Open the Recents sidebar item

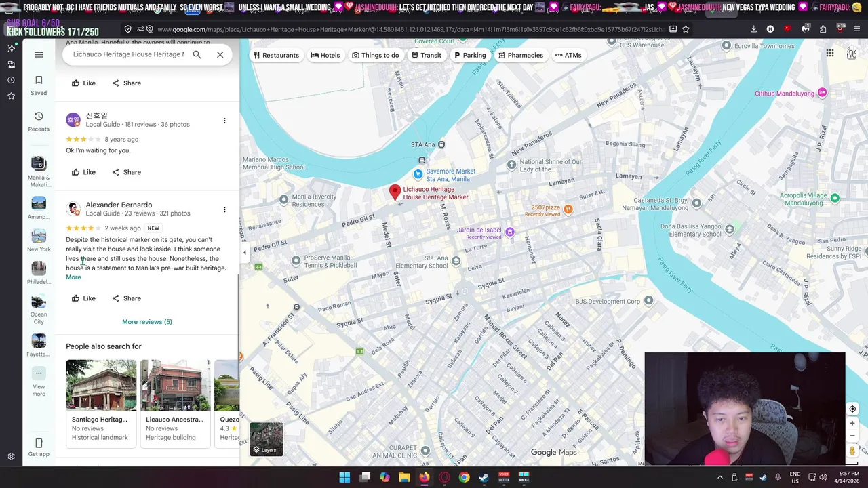click(x=39, y=122)
